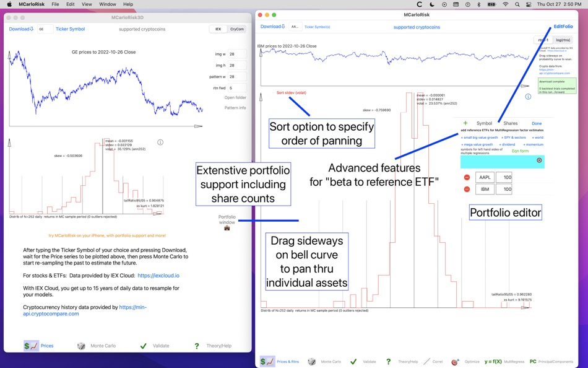Add + world reference ETFs

[x=537, y=138]
